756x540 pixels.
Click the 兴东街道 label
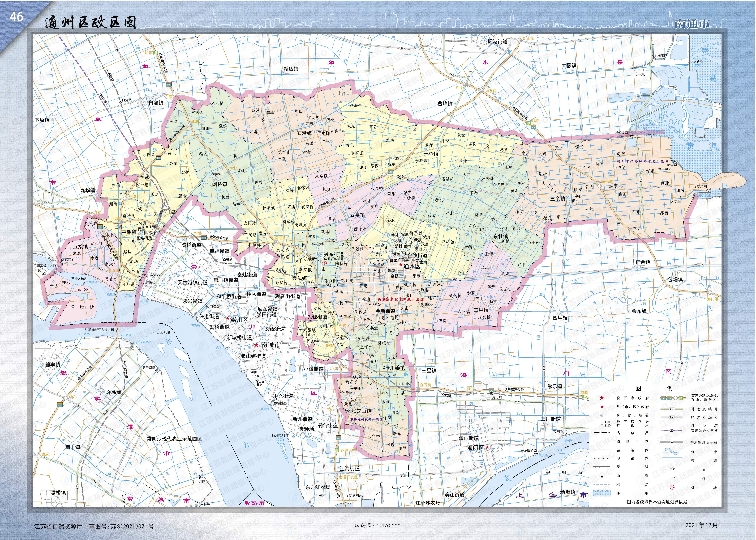pos(334,254)
